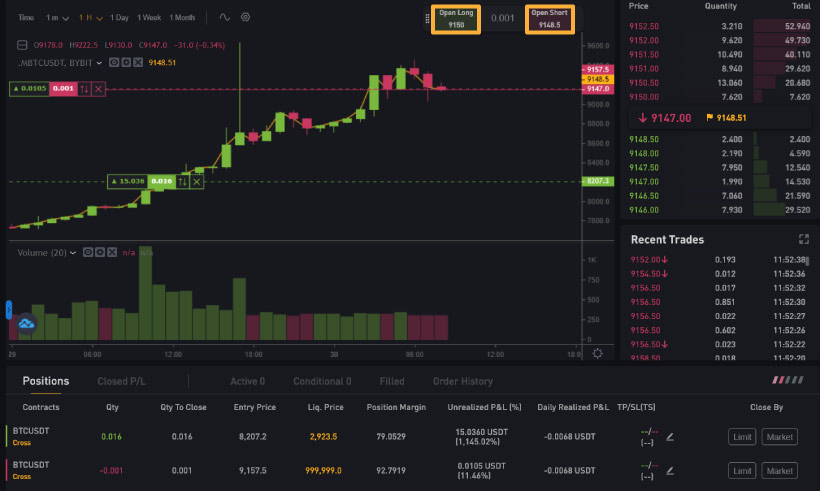Switch to the Closed P/L tab
This screenshot has width=820, height=491.
pyautogui.click(x=121, y=382)
